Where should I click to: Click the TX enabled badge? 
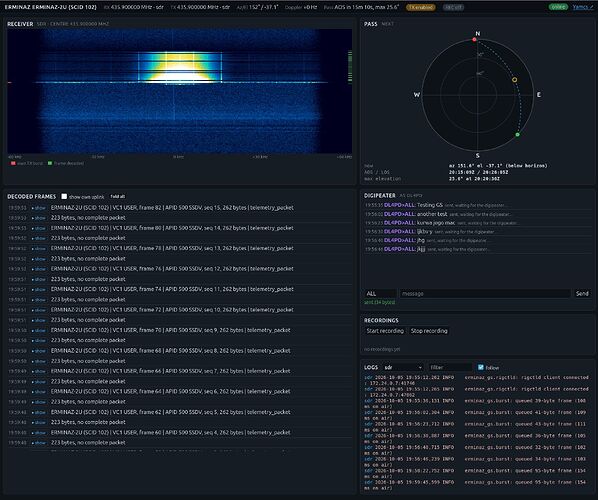[x=421, y=7]
